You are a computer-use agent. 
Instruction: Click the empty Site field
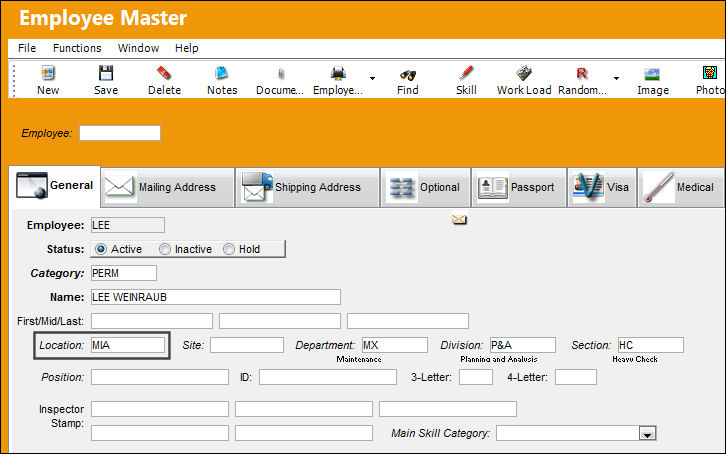point(247,345)
